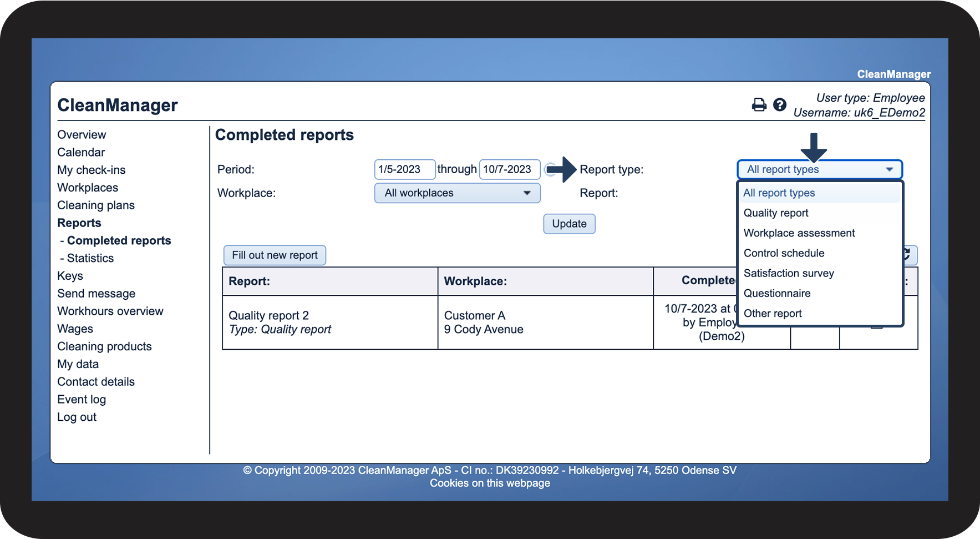Open help via the question mark icon
This screenshot has width=980, height=539.
tap(779, 105)
